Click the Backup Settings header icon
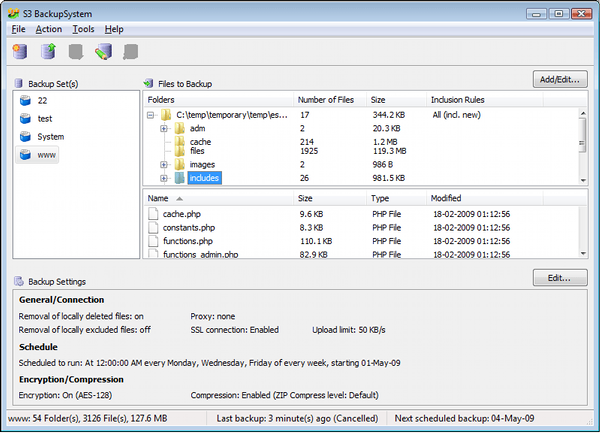Viewport: 600px width, 433px height. click(x=19, y=282)
